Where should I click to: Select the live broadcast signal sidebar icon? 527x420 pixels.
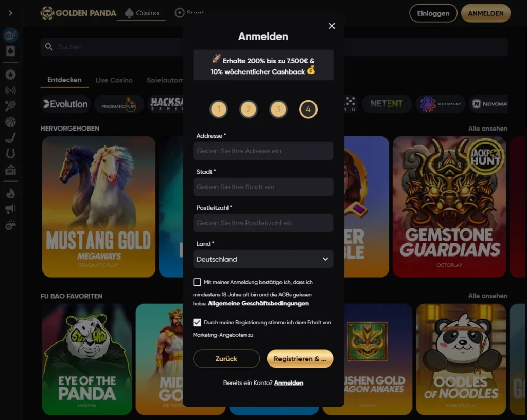tap(10, 90)
